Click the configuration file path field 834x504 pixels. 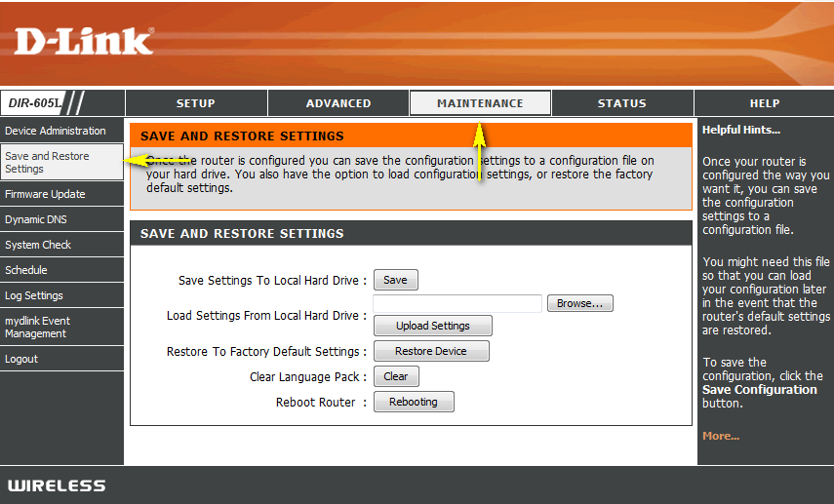457,303
